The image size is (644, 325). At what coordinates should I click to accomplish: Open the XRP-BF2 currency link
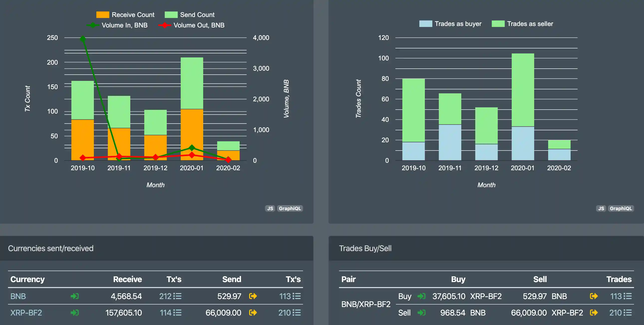tap(26, 313)
